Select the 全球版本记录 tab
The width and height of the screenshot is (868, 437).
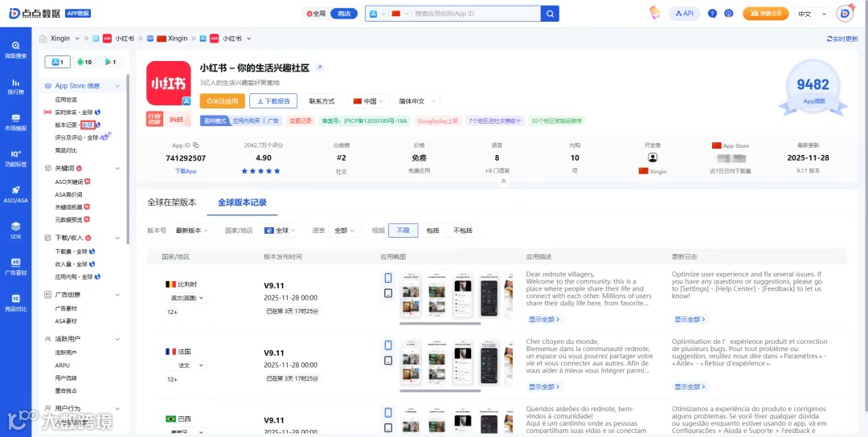(x=242, y=202)
